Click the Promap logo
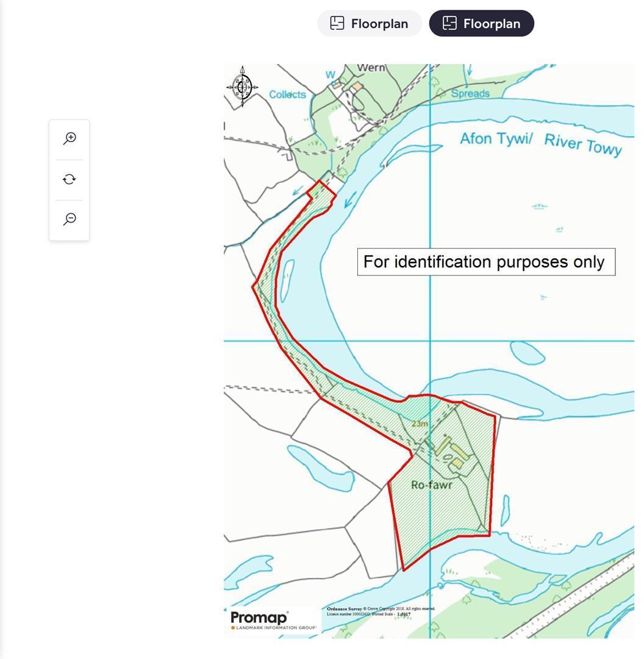This screenshot has height=659, width=644. 259,617
